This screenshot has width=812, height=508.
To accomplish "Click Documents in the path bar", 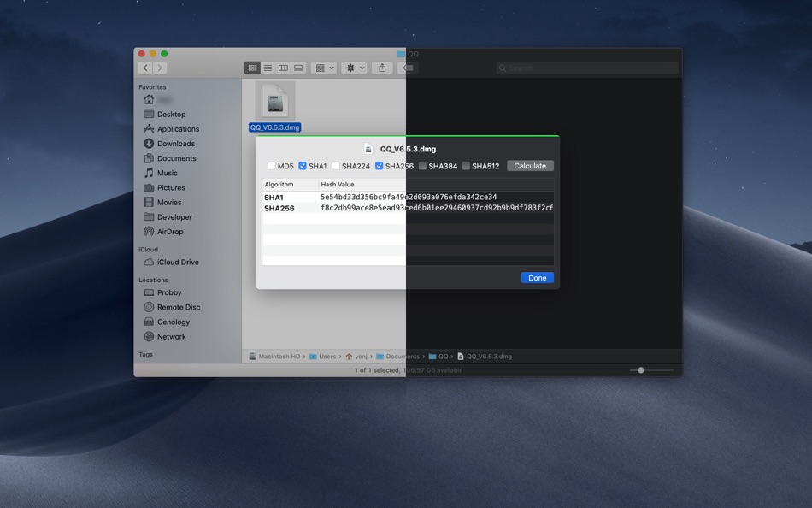I will (x=397, y=357).
